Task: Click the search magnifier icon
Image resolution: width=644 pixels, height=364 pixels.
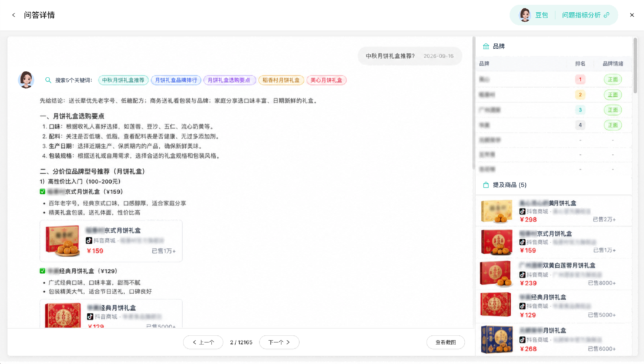Action: pos(48,80)
